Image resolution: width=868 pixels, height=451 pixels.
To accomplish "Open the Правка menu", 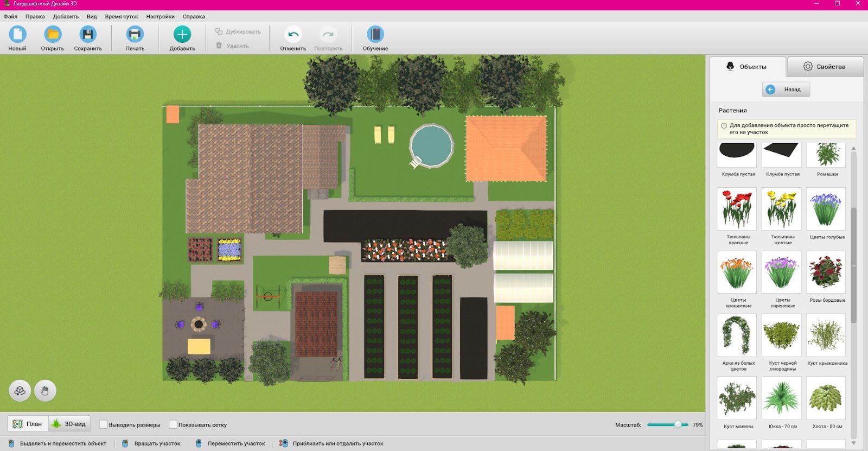I will click(35, 16).
